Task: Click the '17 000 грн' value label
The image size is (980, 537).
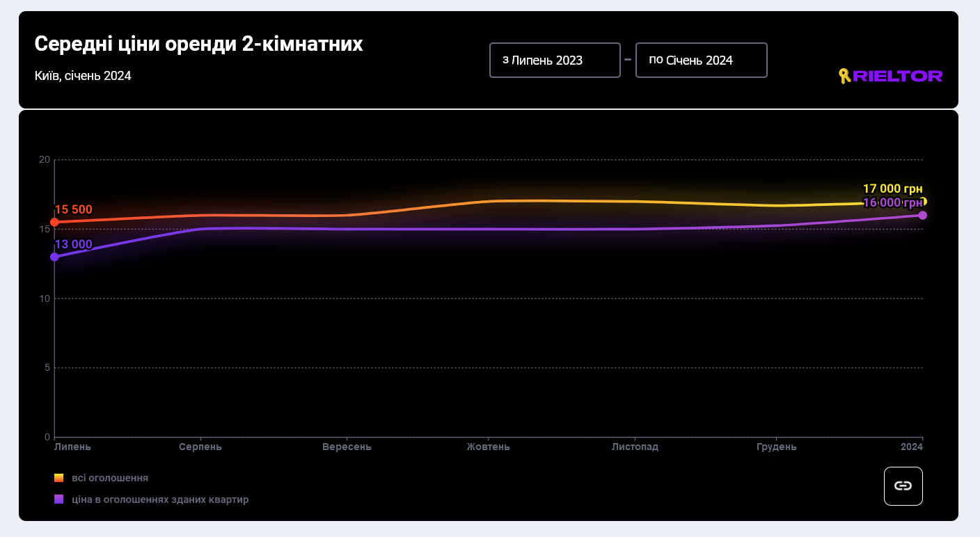Action: [892, 189]
